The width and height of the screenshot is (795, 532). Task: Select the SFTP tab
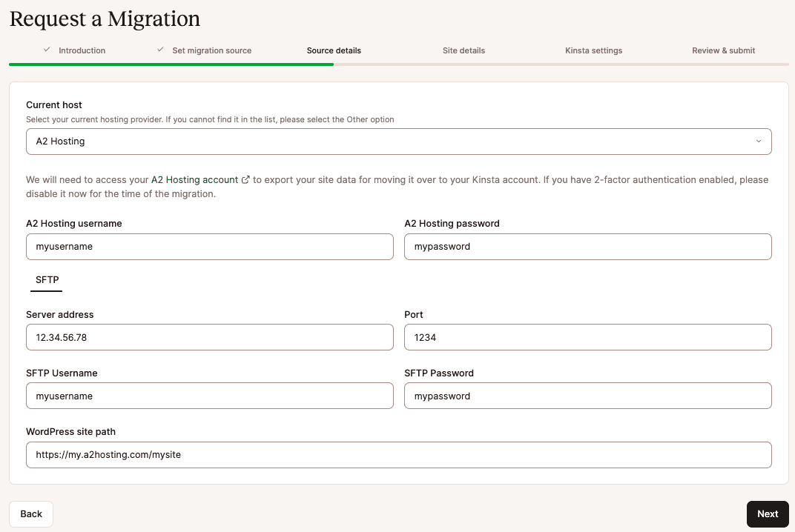(x=47, y=280)
